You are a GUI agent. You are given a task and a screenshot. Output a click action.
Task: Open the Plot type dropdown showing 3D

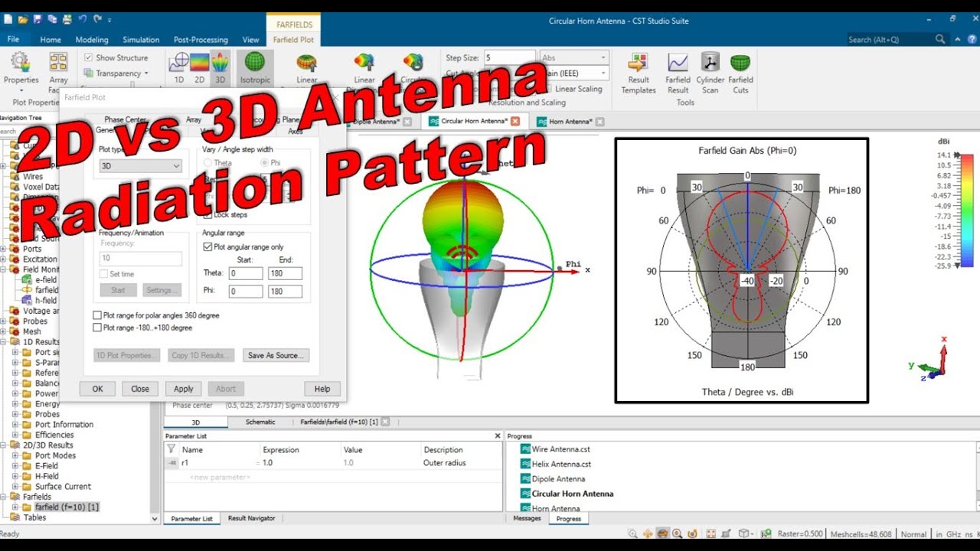141,165
